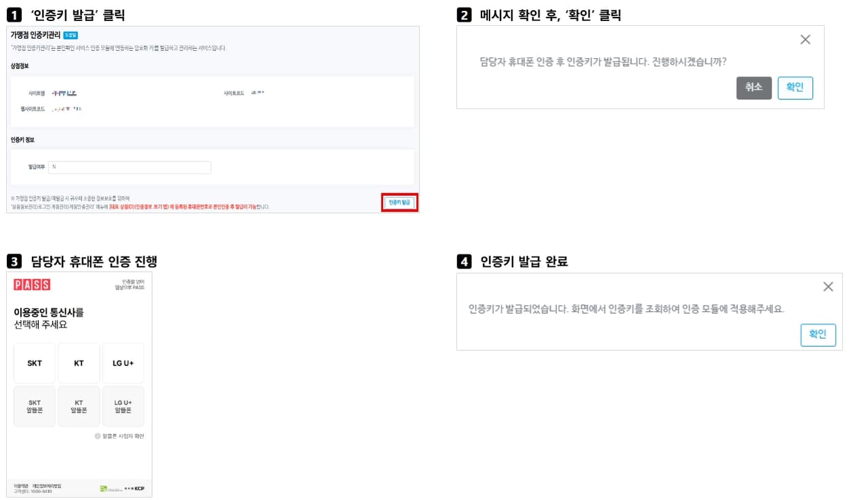The height and width of the screenshot is (501, 868).
Task: Close the 인증키 발급 완료 dialog
Action: tap(827, 287)
